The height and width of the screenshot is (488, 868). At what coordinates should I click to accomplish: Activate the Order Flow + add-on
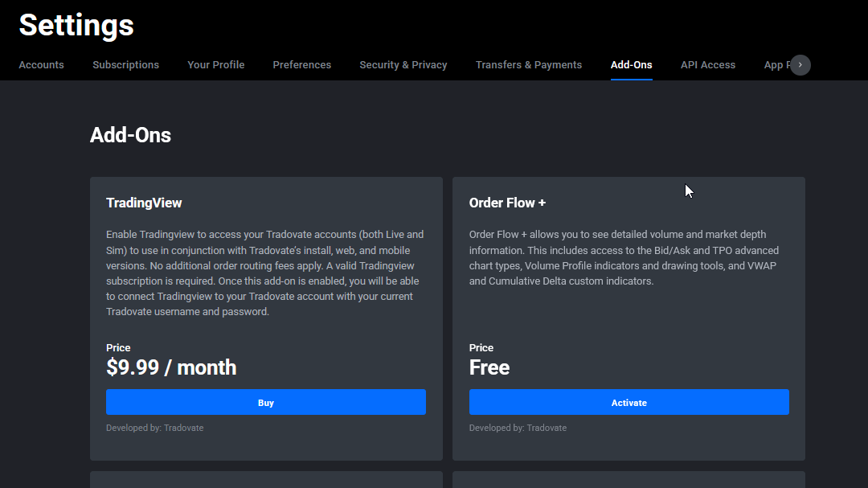(x=628, y=402)
